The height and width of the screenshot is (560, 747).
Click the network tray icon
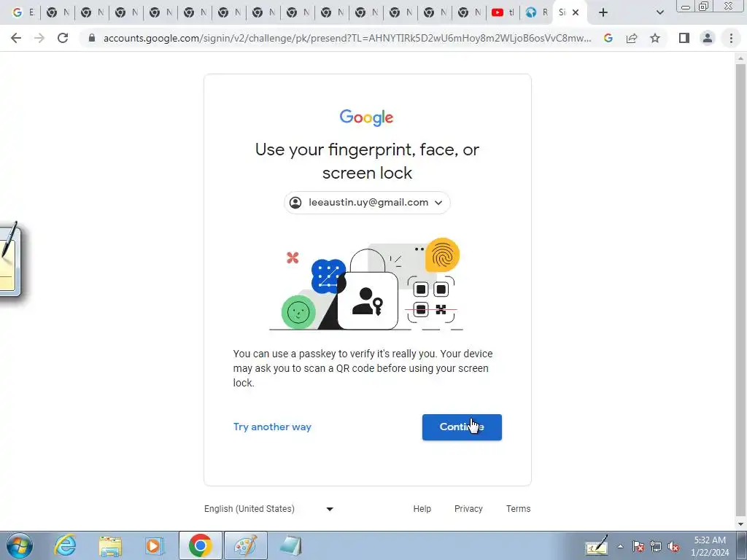(656, 547)
